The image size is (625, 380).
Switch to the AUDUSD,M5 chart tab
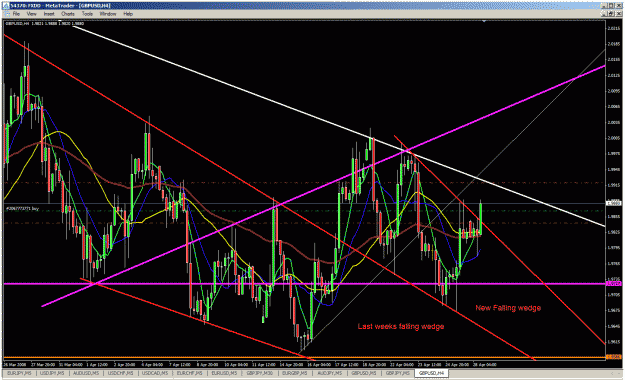tap(86, 373)
